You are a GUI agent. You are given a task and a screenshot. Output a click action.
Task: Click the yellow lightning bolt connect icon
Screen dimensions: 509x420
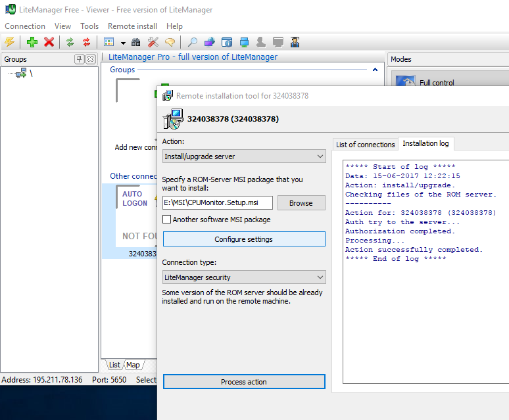10,42
